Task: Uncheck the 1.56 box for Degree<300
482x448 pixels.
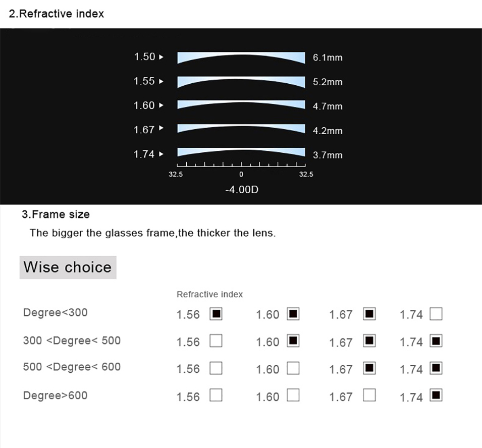Action: 216,314
